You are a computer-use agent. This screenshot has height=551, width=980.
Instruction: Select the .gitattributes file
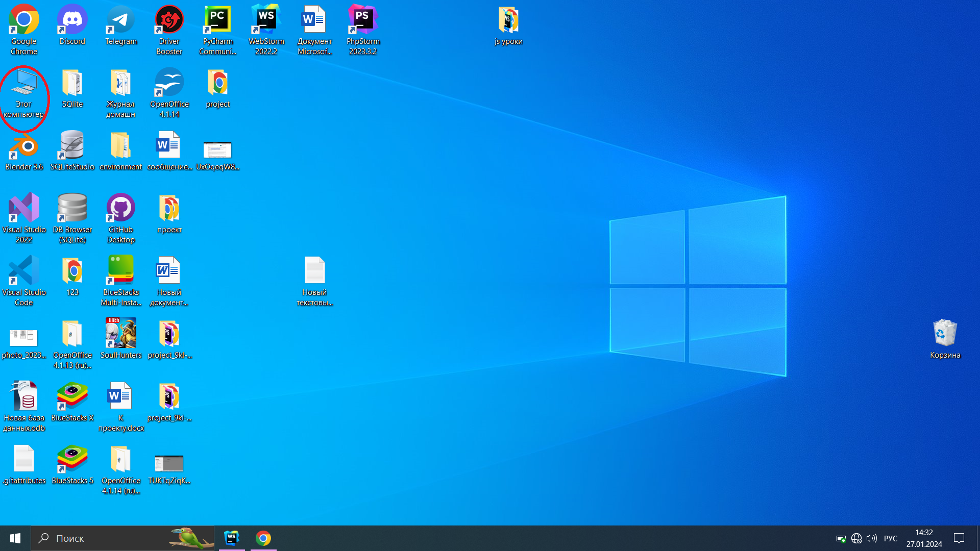24,465
